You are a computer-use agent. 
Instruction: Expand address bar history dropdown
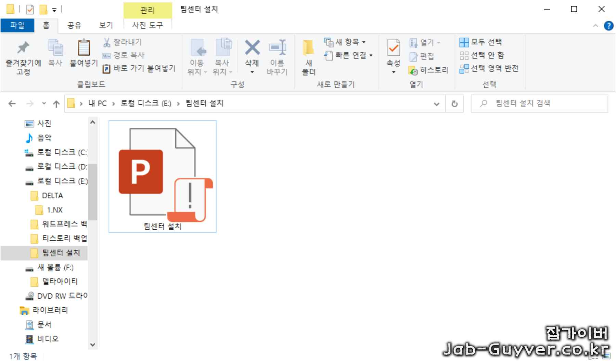click(x=437, y=104)
